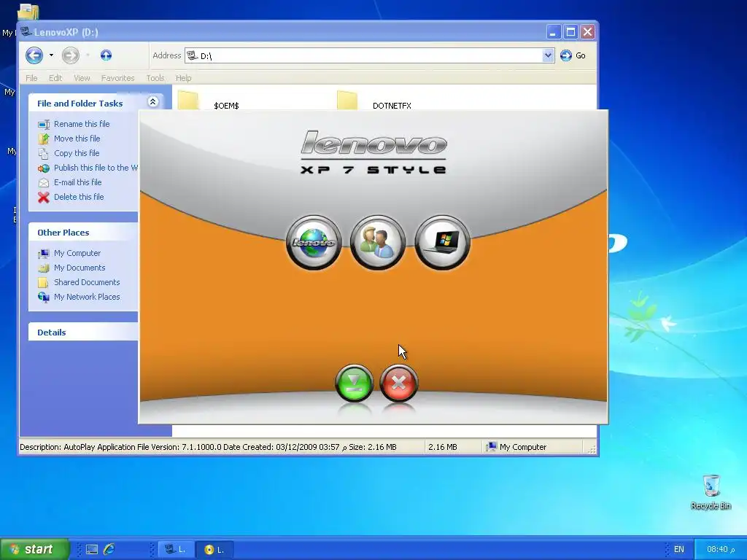Click the E-mail envelope icon
The width and height of the screenshot is (747, 560).
(x=43, y=183)
